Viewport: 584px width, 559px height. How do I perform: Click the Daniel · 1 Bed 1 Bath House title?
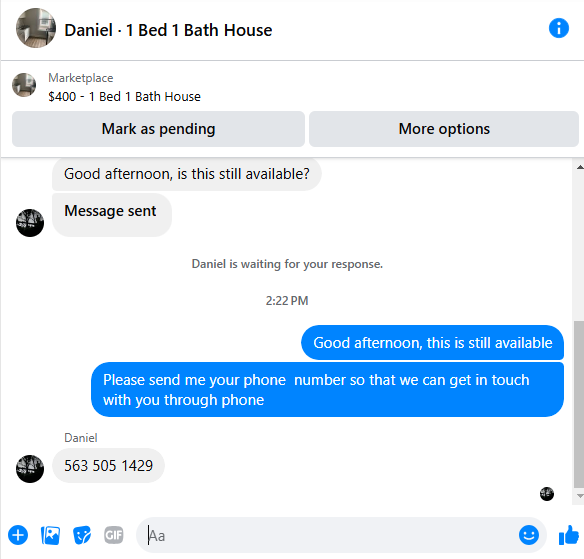(x=168, y=30)
